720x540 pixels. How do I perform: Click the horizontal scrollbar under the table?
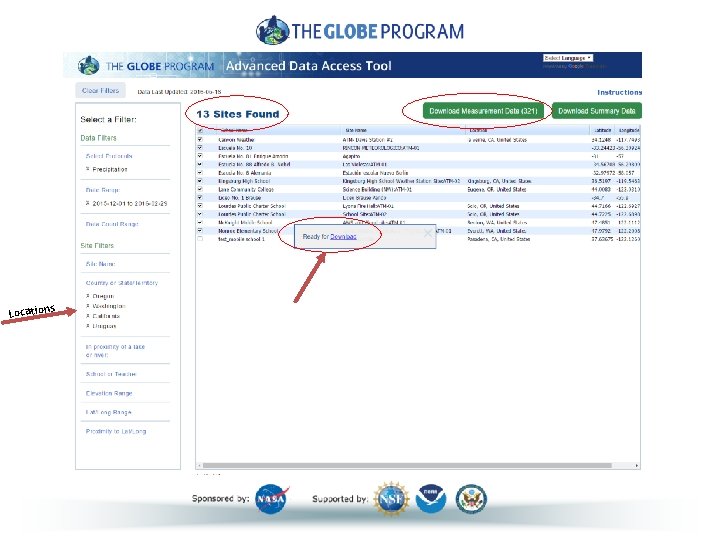coord(407,465)
